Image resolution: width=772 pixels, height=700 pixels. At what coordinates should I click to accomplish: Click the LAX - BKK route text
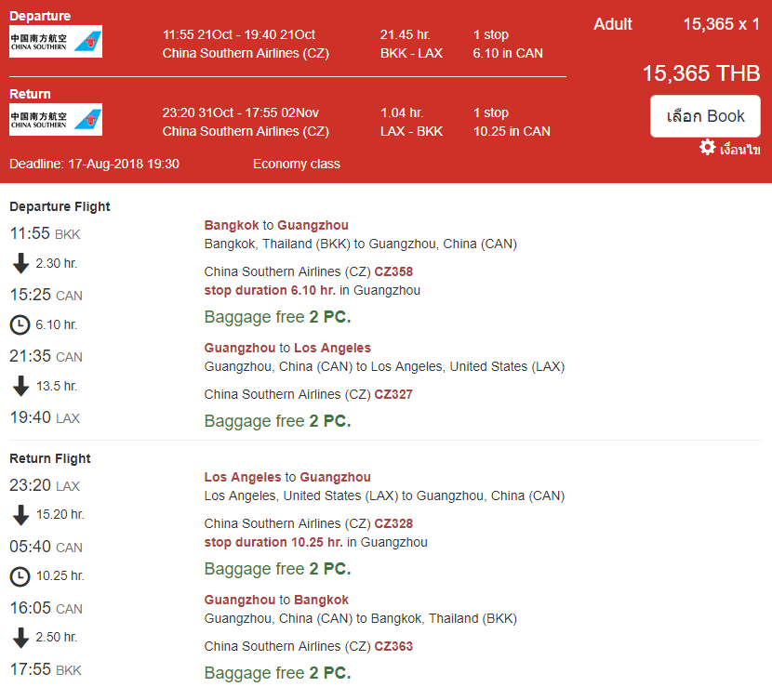click(x=411, y=131)
